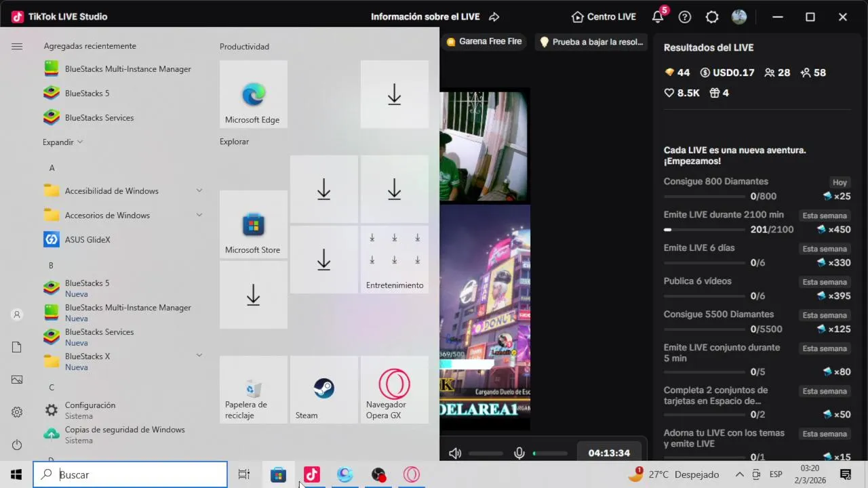This screenshot has width=868, height=488.
Task: Open the Power icon in Start sidebar
Action: [x=17, y=445]
